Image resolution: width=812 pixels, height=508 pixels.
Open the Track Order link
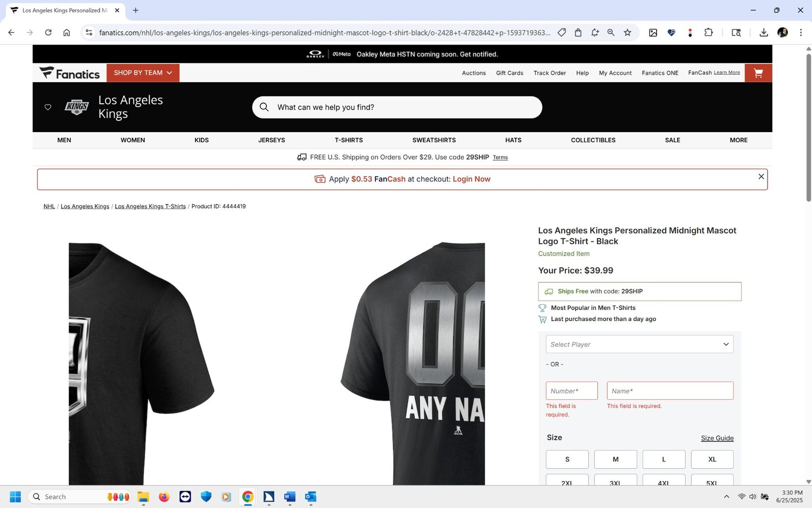550,73
